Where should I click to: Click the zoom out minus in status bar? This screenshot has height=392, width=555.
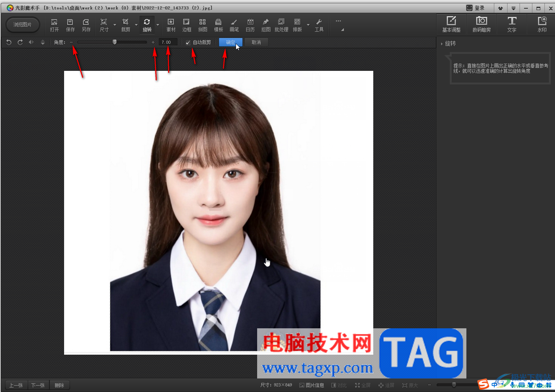[429, 385]
